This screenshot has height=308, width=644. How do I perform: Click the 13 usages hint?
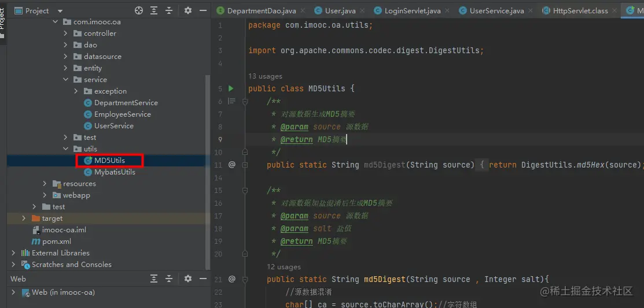(x=265, y=76)
